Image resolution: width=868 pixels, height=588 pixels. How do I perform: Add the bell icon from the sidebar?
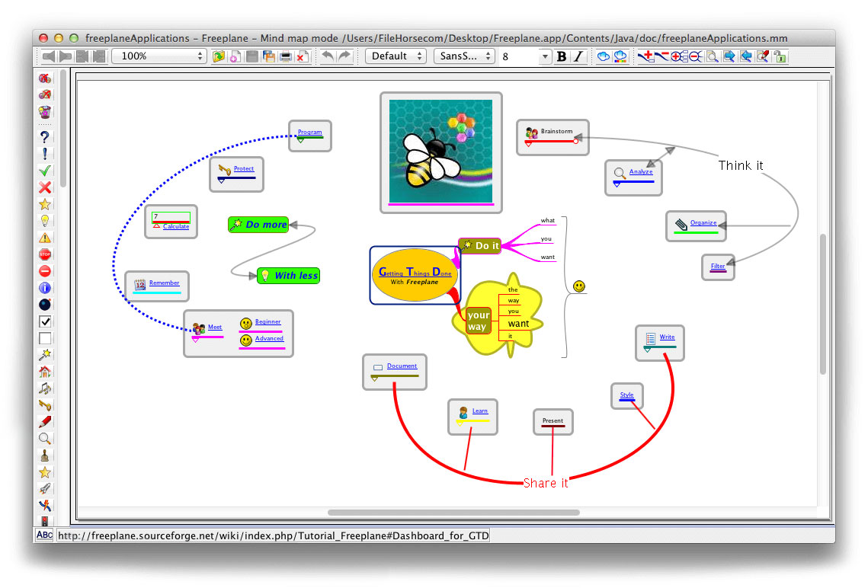pyautogui.click(x=45, y=455)
